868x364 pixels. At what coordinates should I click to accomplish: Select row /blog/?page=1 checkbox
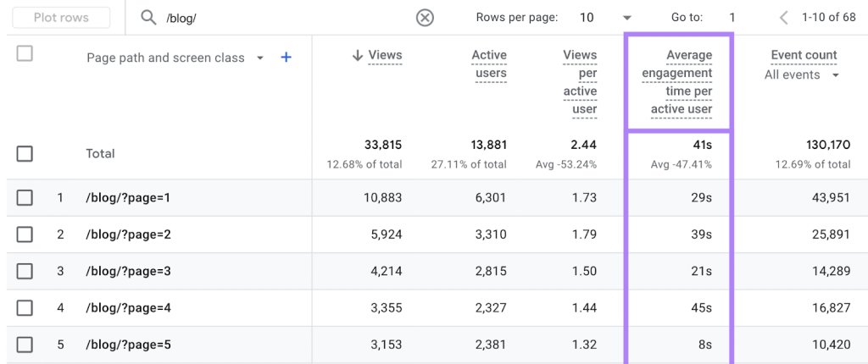[x=25, y=197]
